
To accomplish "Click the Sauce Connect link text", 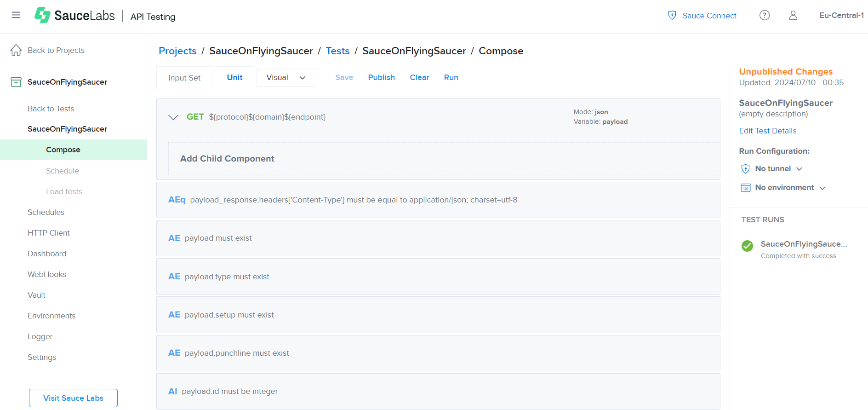I will point(709,16).
